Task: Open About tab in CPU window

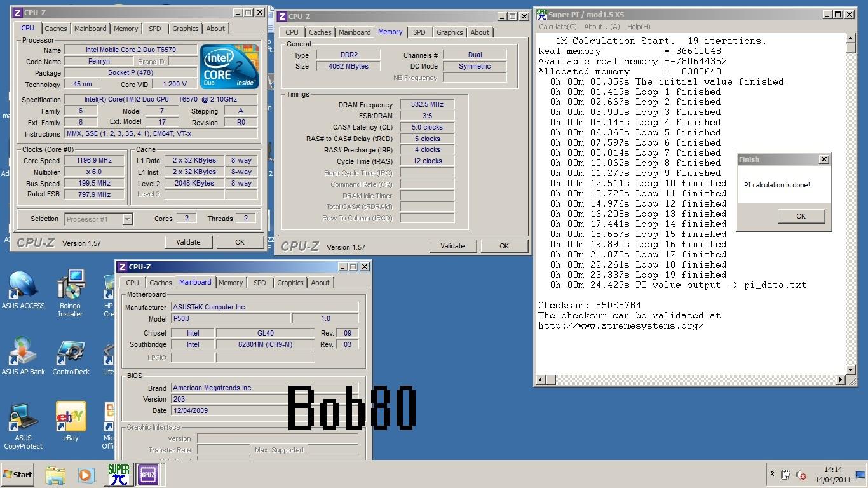Action: [x=215, y=29]
